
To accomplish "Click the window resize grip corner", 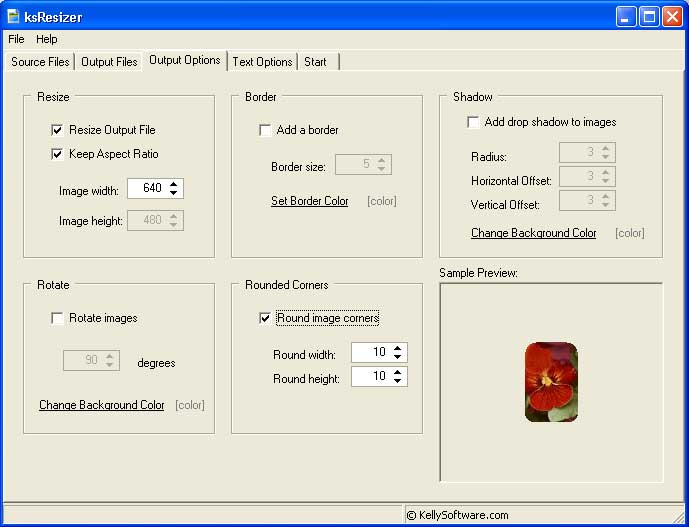I will 678,516.
